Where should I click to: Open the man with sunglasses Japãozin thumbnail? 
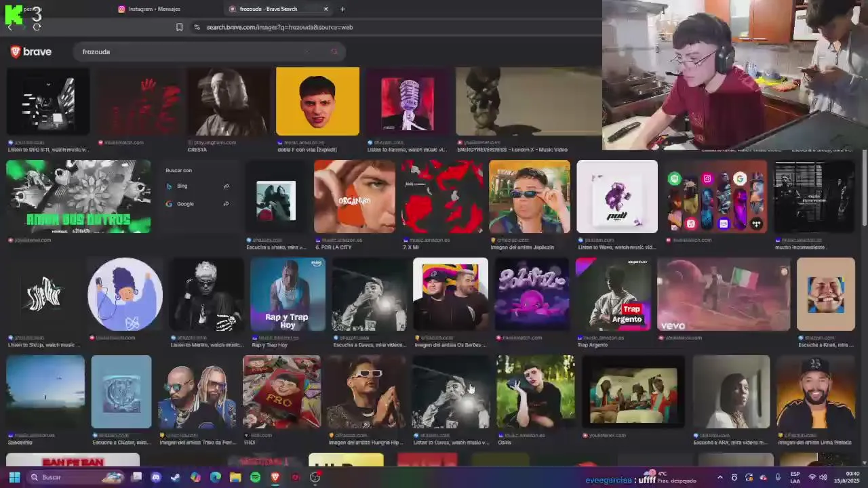(530, 197)
